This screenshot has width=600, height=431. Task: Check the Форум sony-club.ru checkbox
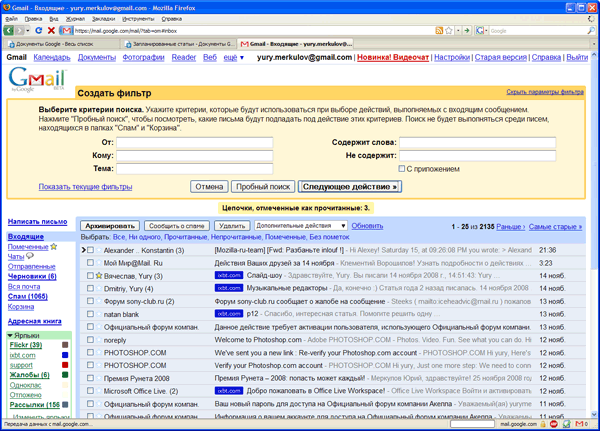[90, 301]
